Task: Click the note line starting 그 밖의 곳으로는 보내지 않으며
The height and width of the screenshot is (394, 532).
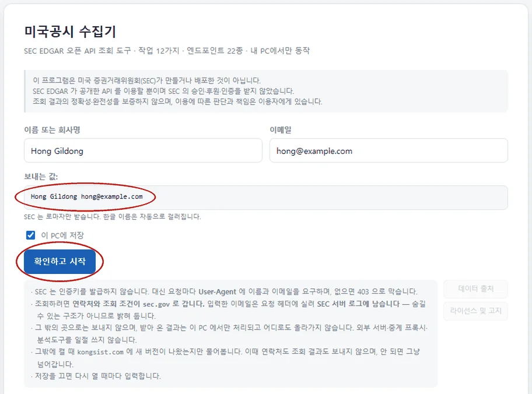Action: tap(229, 334)
